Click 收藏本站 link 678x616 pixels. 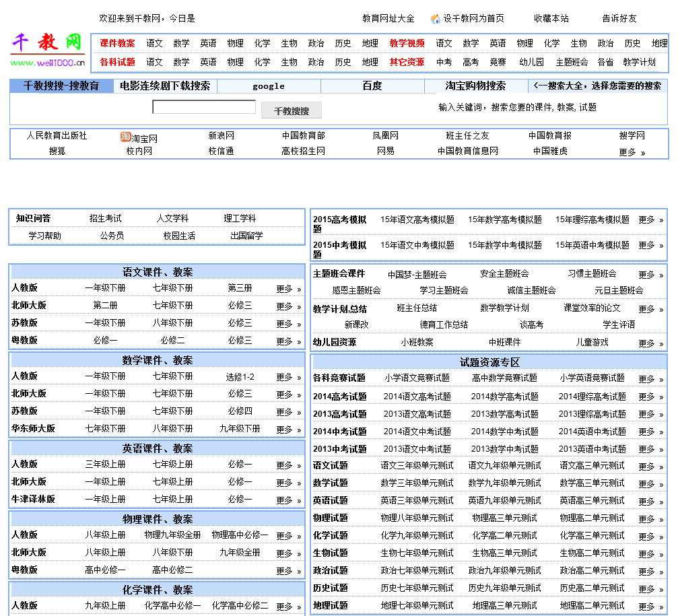tap(551, 19)
